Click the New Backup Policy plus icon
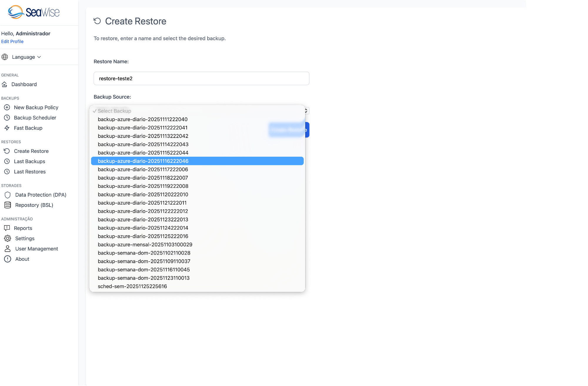This screenshot has height=386, width=588. pyautogui.click(x=7, y=107)
